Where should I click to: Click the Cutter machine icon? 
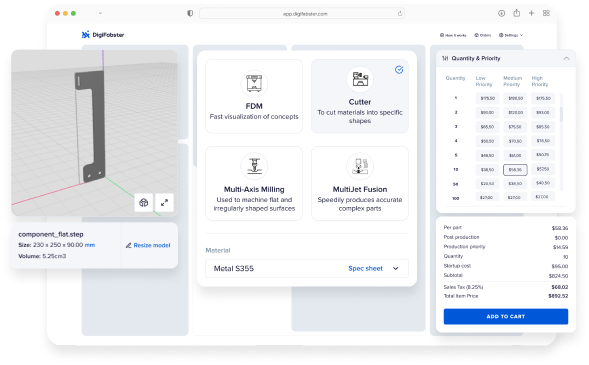(360, 79)
